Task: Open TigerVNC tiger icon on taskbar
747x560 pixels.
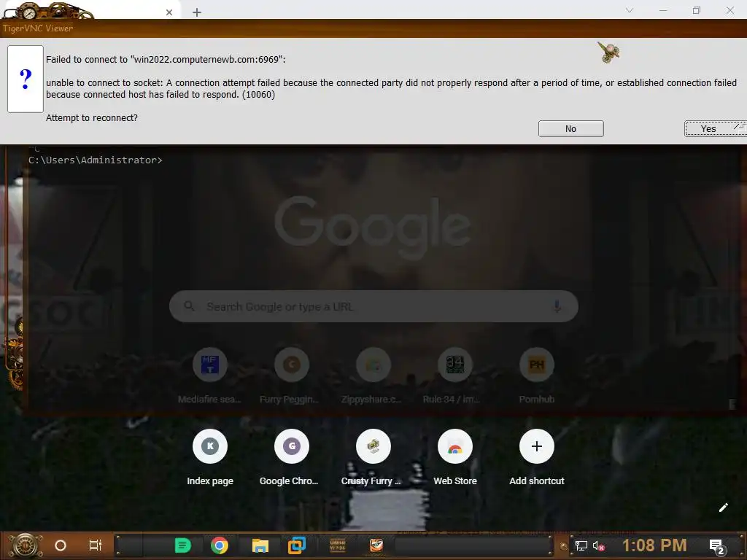Action: point(376,545)
